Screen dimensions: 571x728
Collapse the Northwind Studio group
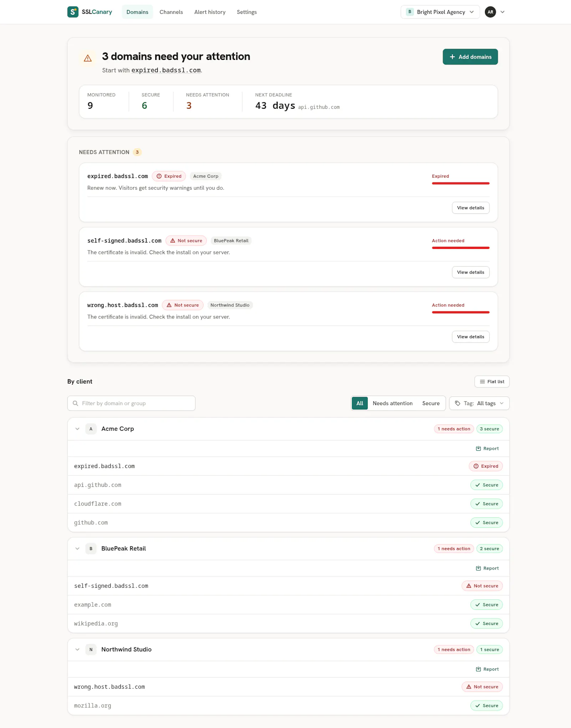tap(77, 650)
